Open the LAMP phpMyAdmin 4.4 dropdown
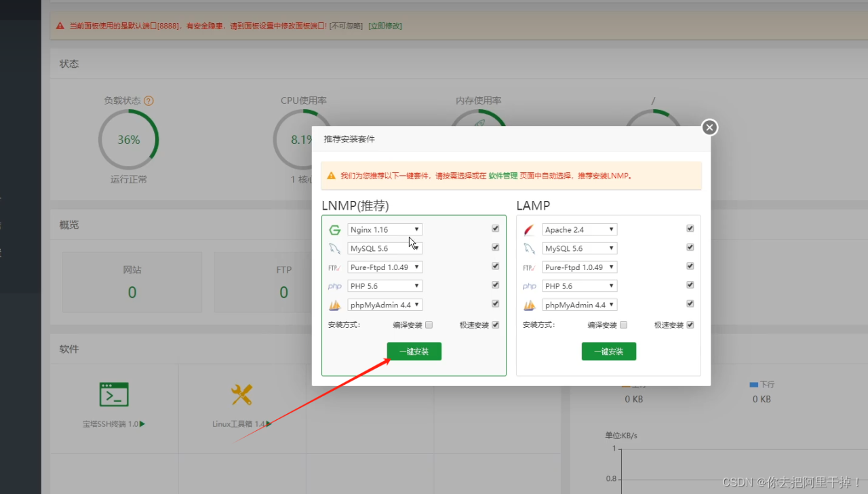This screenshot has height=494, width=868. pyautogui.click(x=580, y=305)
